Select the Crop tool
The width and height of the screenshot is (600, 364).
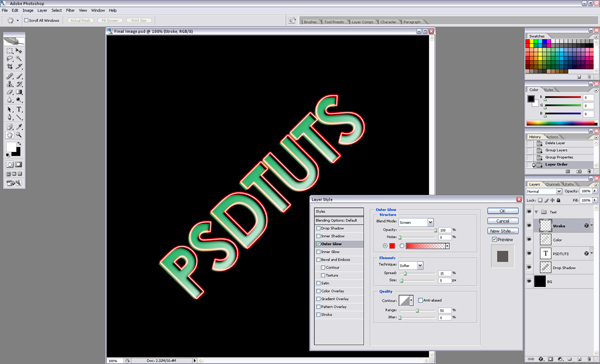[10, 67]
